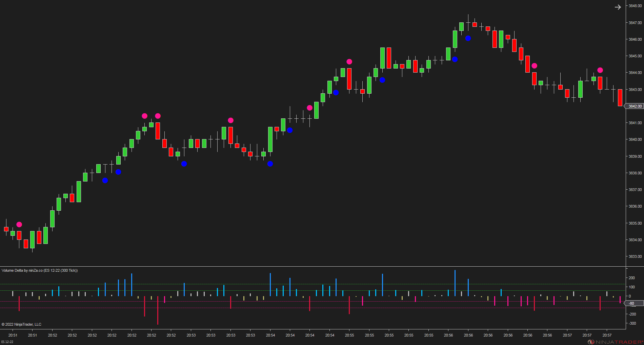This screenshot has width=644, height=345.
Task: Select the pink signal dot near 20:57 highs
Action: [600, 70]
